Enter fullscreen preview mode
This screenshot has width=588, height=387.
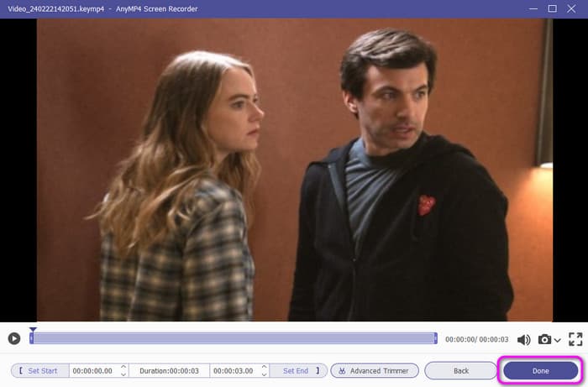(575, 339)
